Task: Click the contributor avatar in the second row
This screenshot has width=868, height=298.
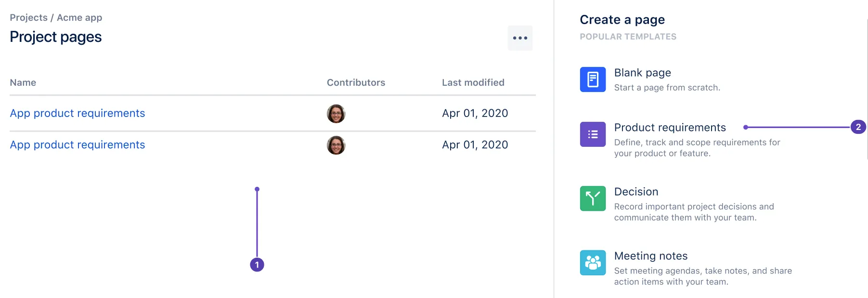Action: click(x=336, y=145)
